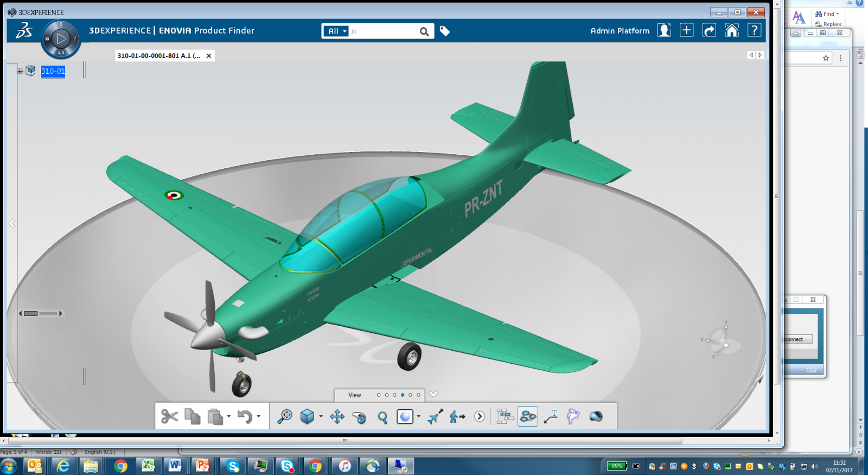Click the plus Add icon in top bar
Image resolution: width=868 pixels, height=475 pixels.
coord(687,30)
